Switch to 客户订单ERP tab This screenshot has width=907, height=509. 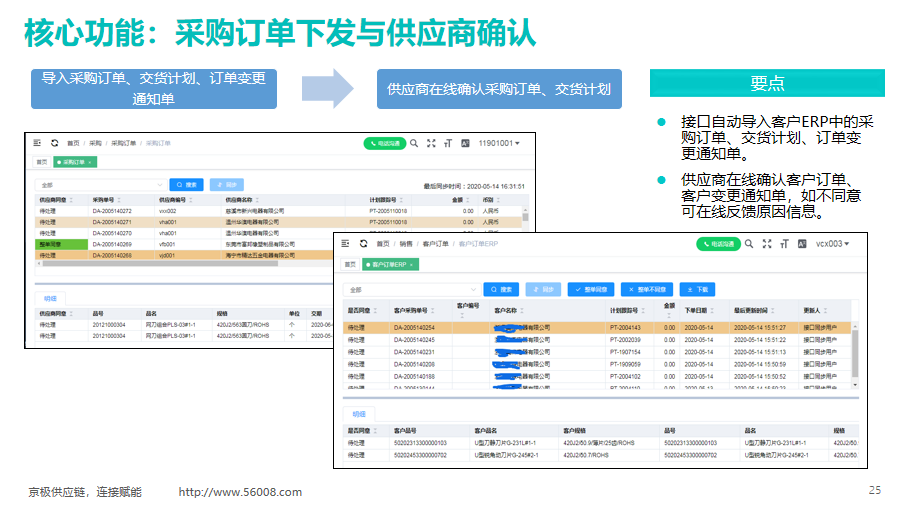390,265
